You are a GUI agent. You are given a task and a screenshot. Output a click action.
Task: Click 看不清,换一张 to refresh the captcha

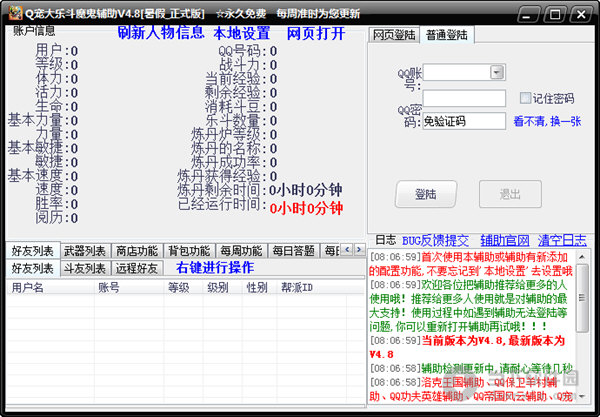(547, 121)
